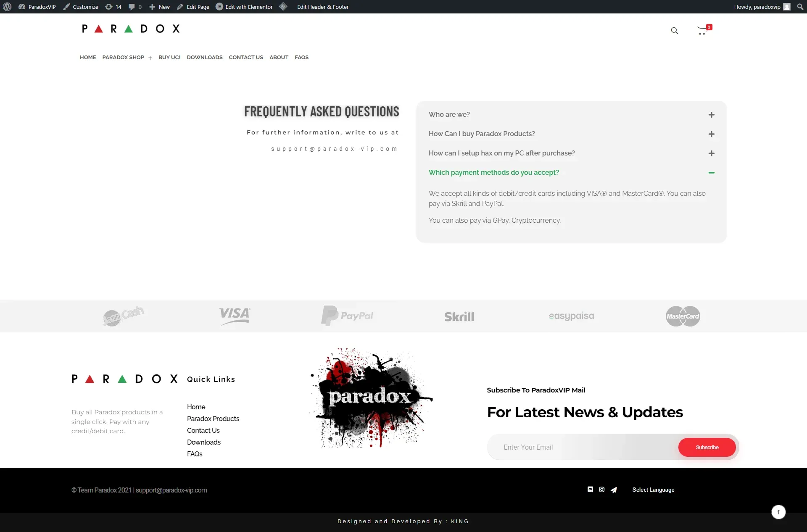Click 'Who are we?' question text
This screenshot has width=807, height=532.
pos(449,114)
